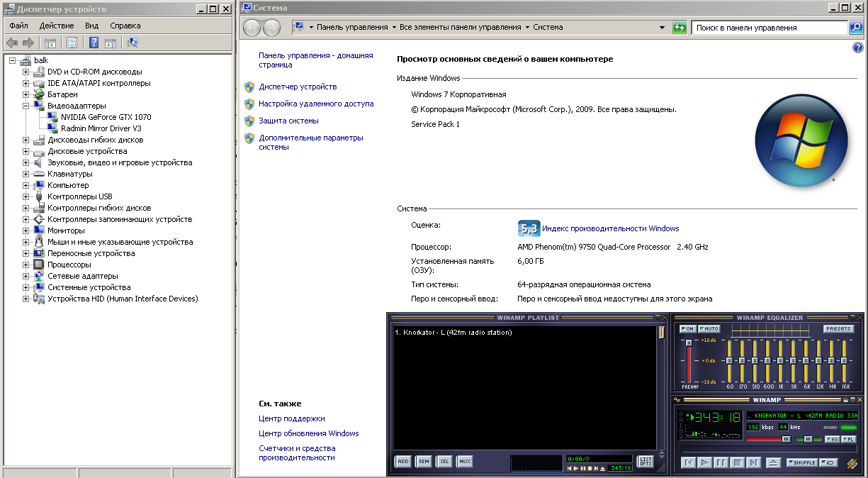Open Дополнительные параметры системы link

(x=311, y=143)
